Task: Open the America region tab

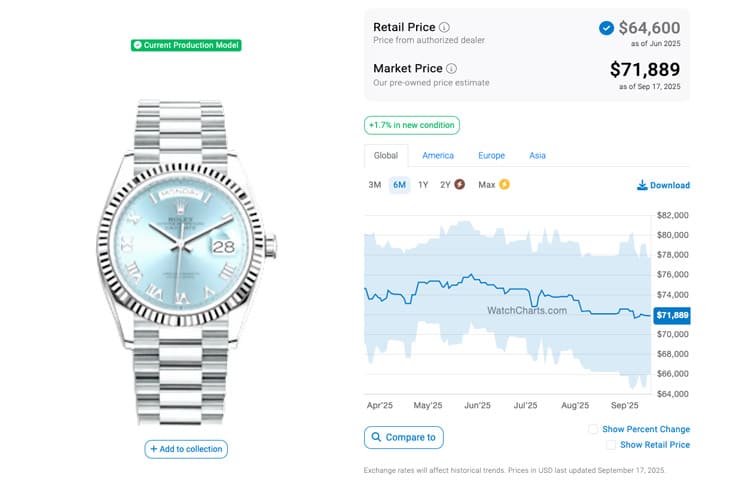Action: click(x=438, y=156)
